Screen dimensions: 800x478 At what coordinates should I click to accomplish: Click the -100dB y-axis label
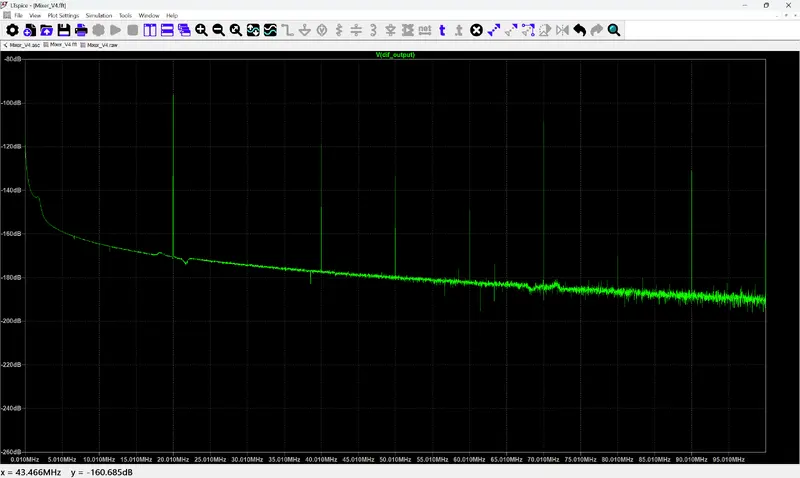(x=12, y=103)
